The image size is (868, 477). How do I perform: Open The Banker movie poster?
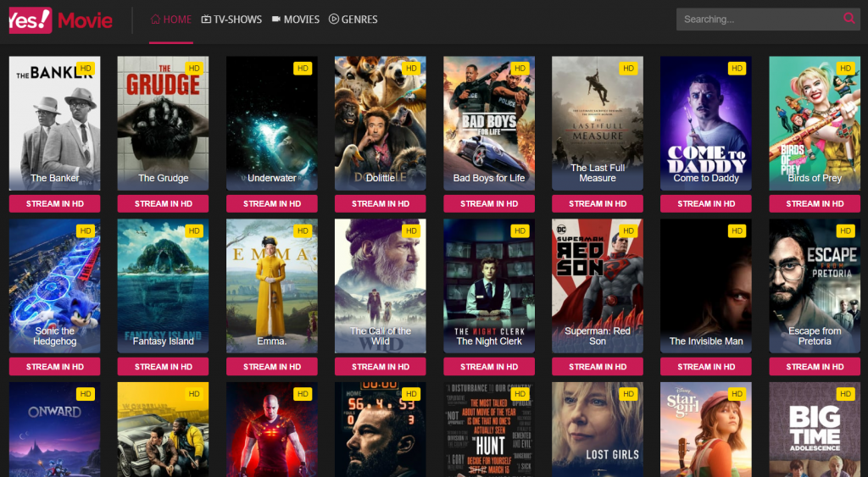pyautogui.click(x=55, y=124)
